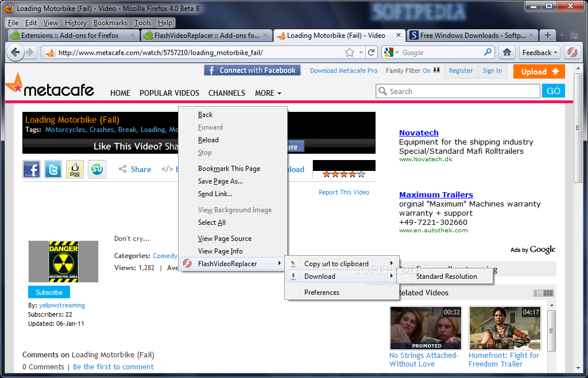588x378 pixels.
Task: Open the Feedback dropdown button
Action: tap(540, 52)
